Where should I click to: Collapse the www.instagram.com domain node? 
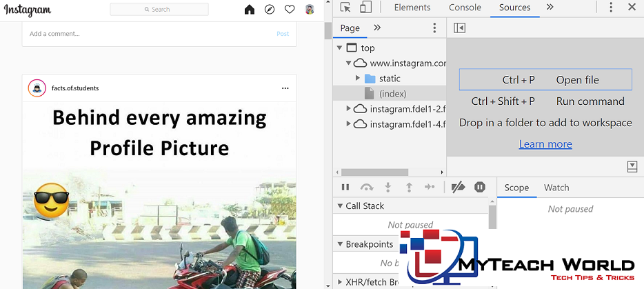(348, 63)
